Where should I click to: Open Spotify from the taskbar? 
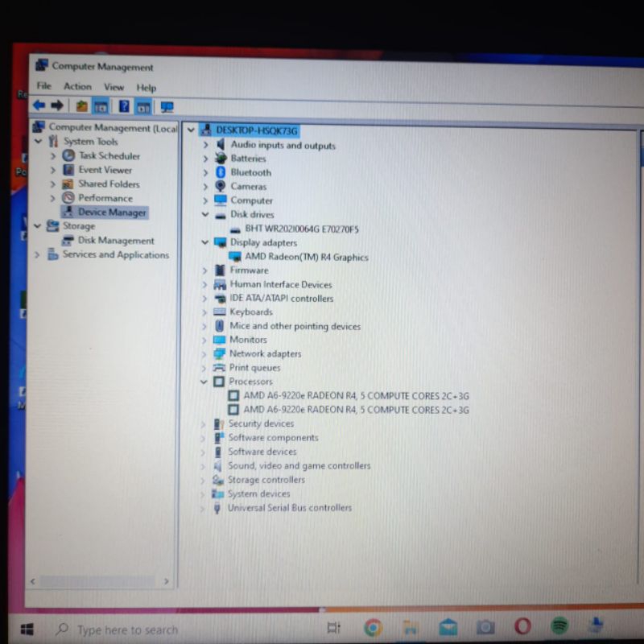(559, 625)
